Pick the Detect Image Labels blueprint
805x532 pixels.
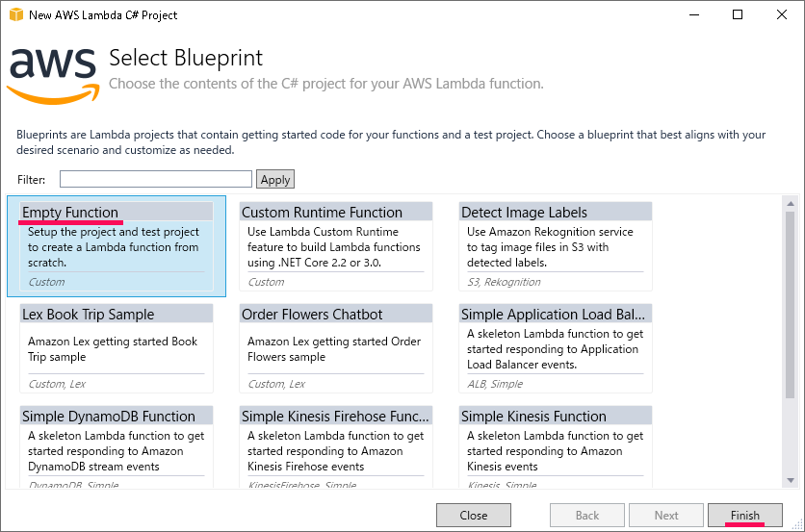556,246
